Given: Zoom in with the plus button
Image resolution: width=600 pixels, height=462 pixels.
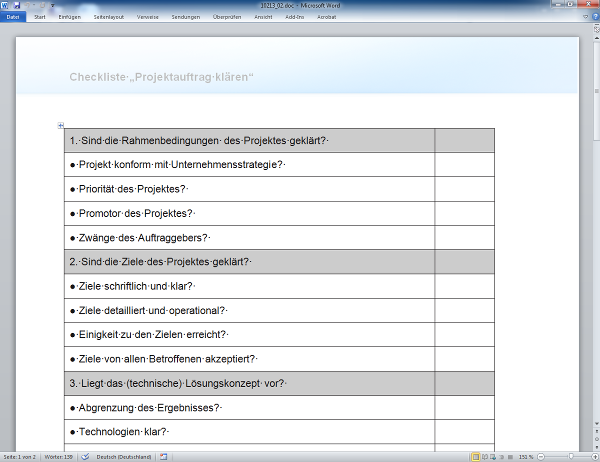Looking at the screenshot, I should 593,457.
